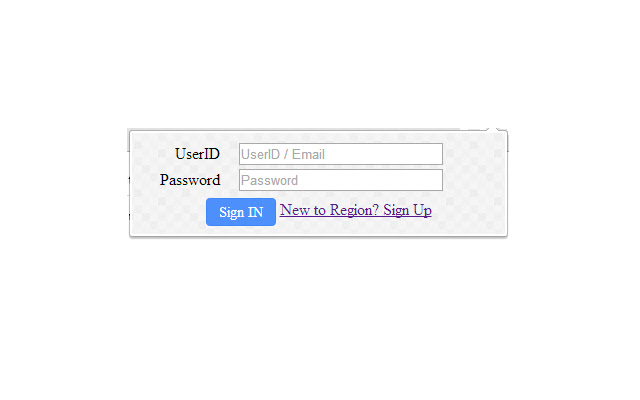Click the Password label text
Screen dimensions: 640x400
tap(190, 180)
